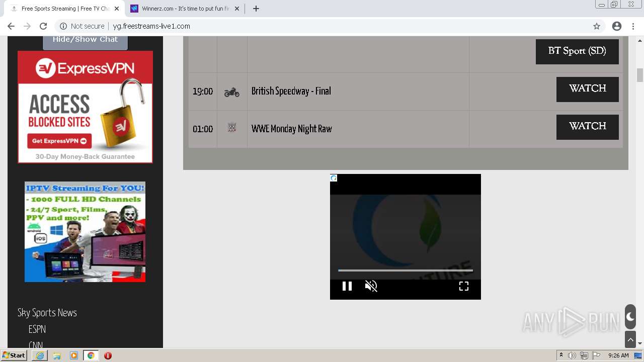Screen dimensions: 644x362
Task: Select WWE Monday Night Raw title text
Action: tap(292, 129)
